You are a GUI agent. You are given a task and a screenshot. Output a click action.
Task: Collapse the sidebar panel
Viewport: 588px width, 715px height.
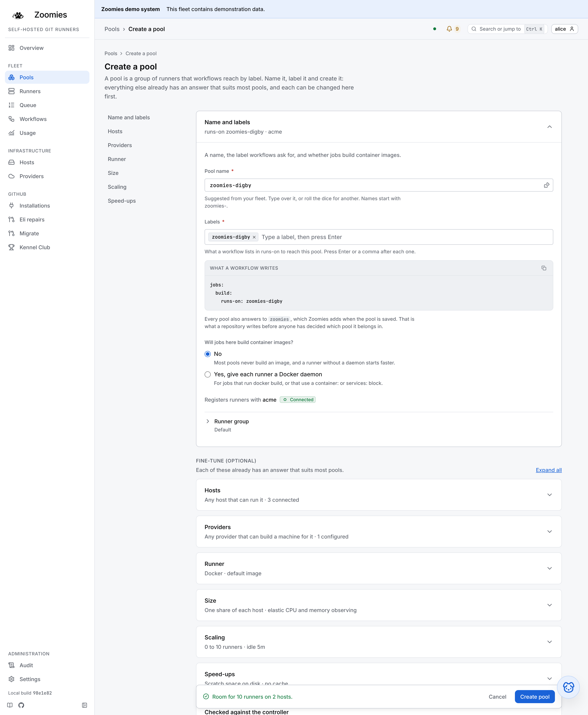[84, 705]
